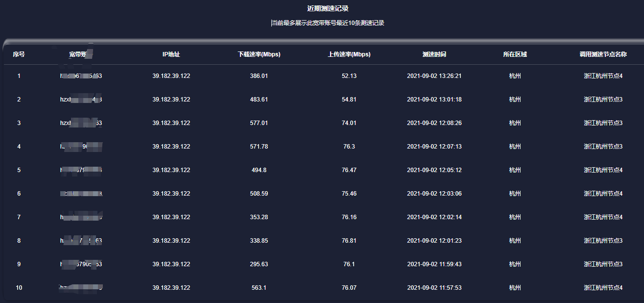644x303 pixels.
Task: Click IP address in 577.01 row
Action: click(x=171, y=123)
